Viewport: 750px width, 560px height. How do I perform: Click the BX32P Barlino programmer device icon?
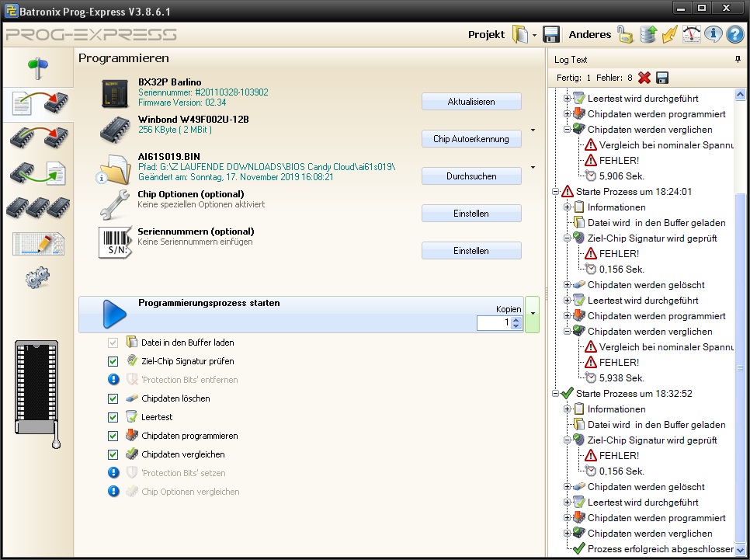115,93
